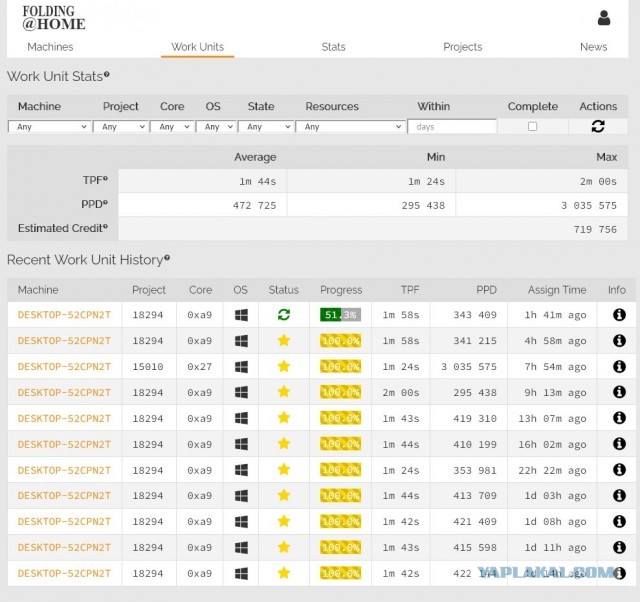
Task: Switch to the Machines tab
Action: pyautogui.click(x=50, y=47)
